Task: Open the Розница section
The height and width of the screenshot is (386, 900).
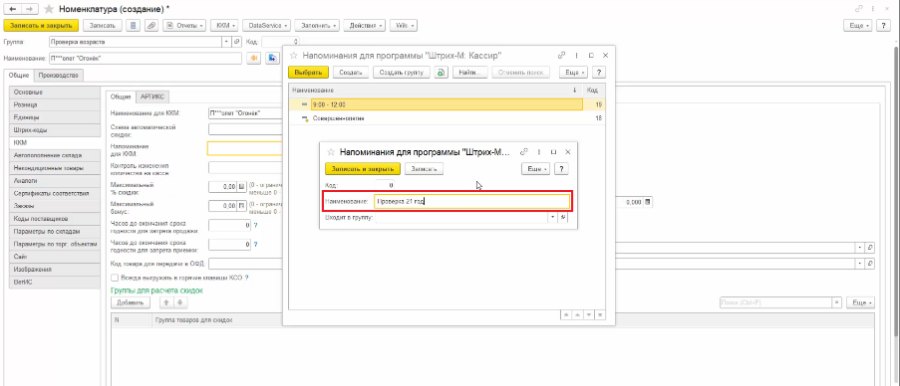Action: pos(55,105)
